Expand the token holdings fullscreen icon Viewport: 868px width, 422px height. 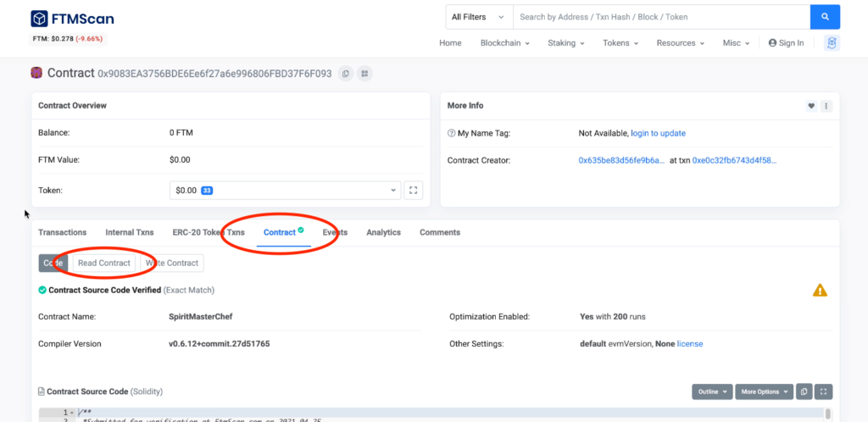click(x=413, y=191)
